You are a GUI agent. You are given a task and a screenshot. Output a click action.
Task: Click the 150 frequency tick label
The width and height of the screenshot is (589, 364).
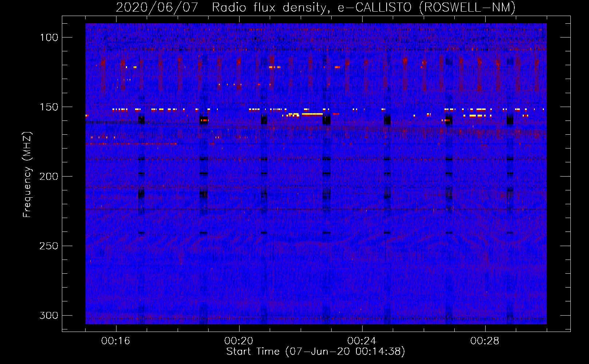click(x=49, y=107)
